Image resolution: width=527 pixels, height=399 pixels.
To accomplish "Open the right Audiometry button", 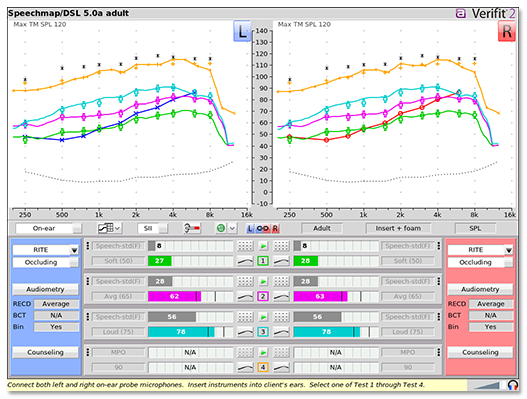I will click(x=480, y=289).
